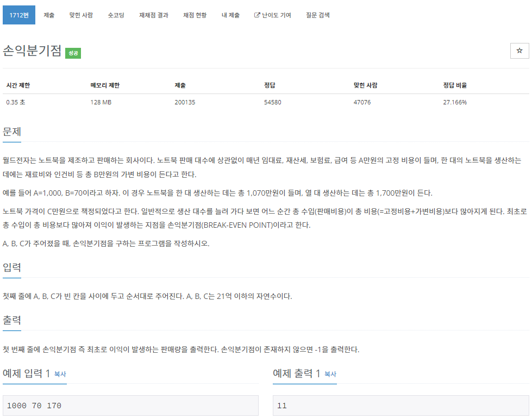
Task: Click the 메모리 제한 column header
Action: coord(105,85)
